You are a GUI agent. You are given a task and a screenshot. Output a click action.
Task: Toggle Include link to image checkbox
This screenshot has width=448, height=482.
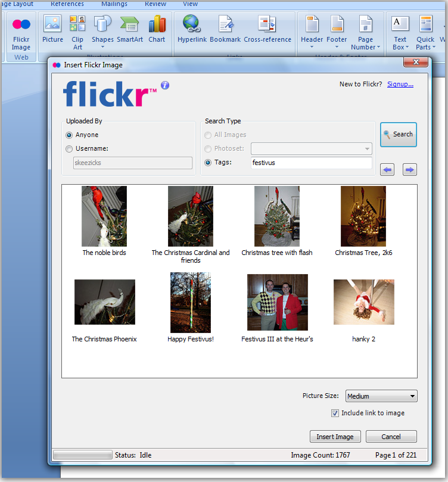[335, 413]
